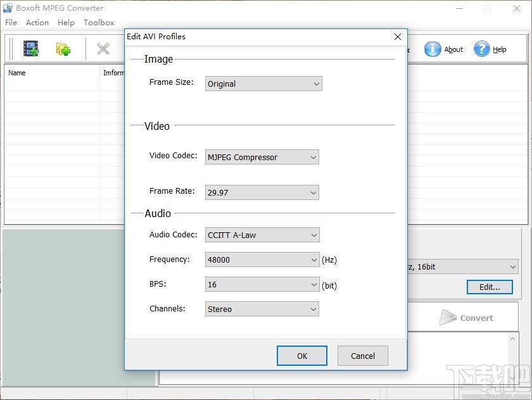Click the Add Folder toolbar icon
The image size is (532, 400).
point(63,49)
